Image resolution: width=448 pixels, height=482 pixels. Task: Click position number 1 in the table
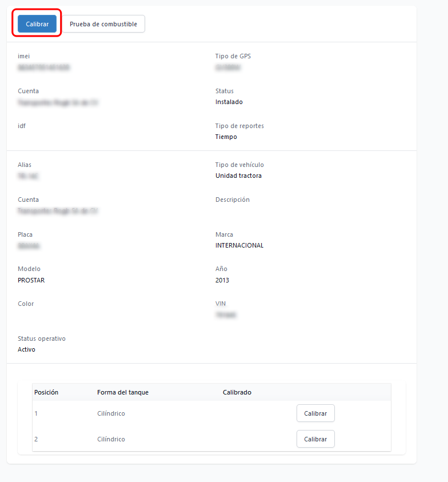pos(36,413)
